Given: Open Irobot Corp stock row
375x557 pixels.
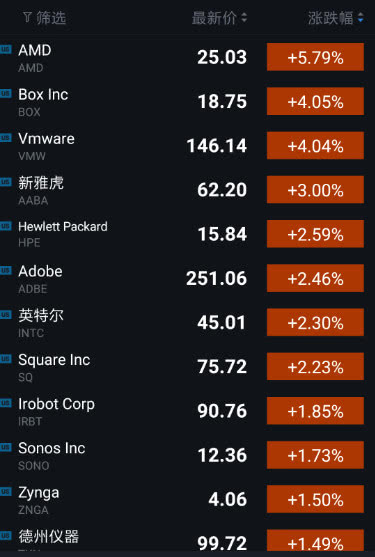Looking at the screenshot, I should pos(188,411).
